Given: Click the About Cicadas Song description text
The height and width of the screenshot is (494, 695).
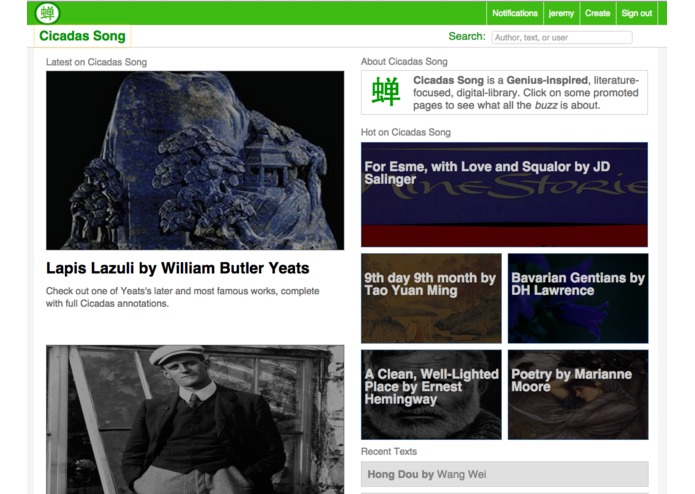Looking at the screenshot, I should 526,93.
